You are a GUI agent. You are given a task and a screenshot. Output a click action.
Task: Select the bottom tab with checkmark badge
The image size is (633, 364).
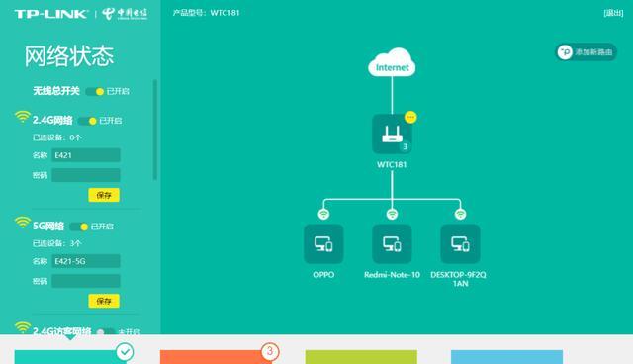(70, 357)
